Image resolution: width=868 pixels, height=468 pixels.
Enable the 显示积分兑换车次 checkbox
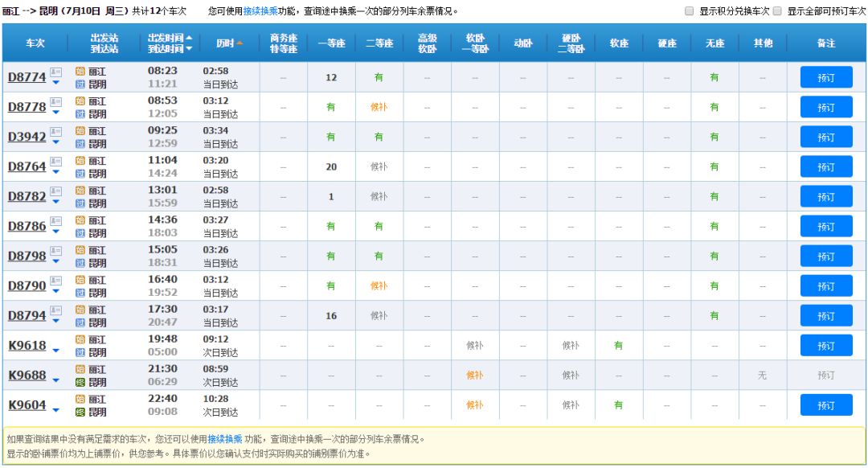[x=688, y=11]
